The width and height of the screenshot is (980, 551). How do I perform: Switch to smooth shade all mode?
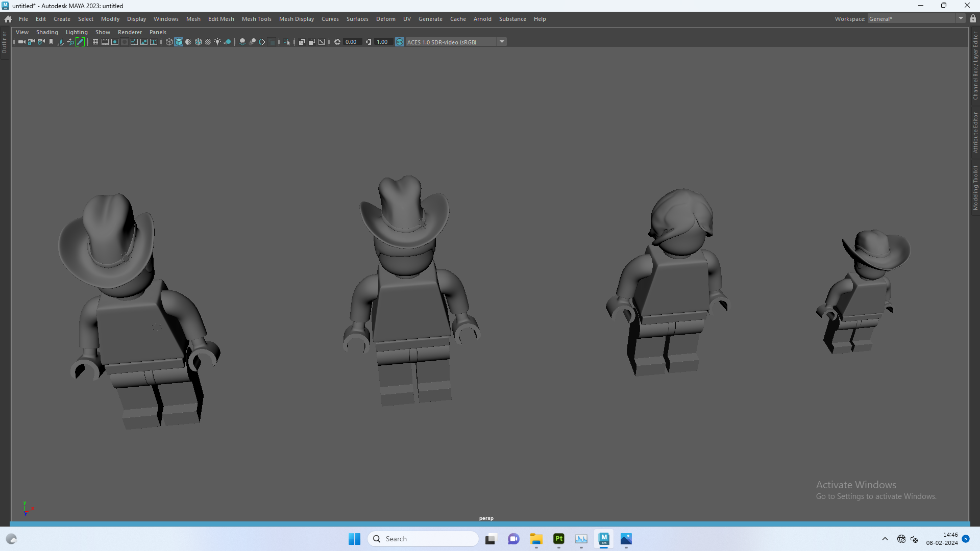(x=179, y=42)
